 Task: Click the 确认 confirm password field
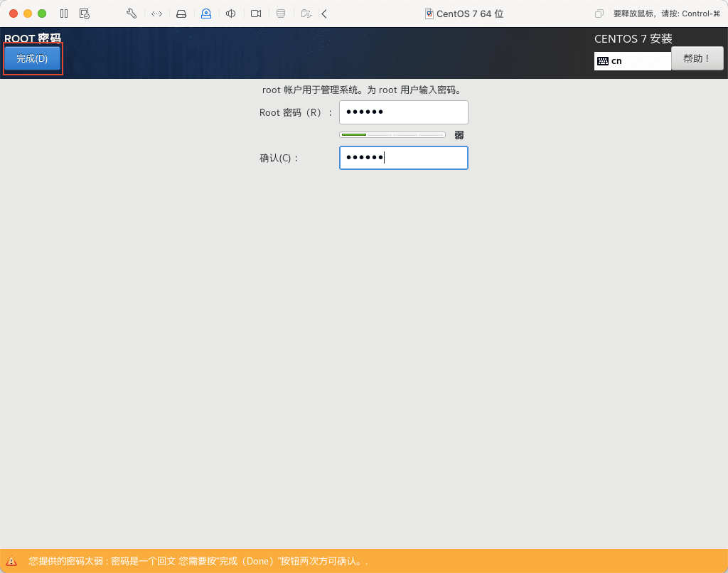point(403,158)
